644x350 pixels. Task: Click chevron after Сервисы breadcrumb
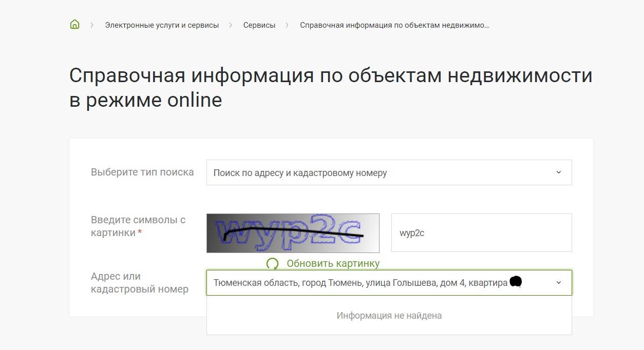(x=288, y=25)
